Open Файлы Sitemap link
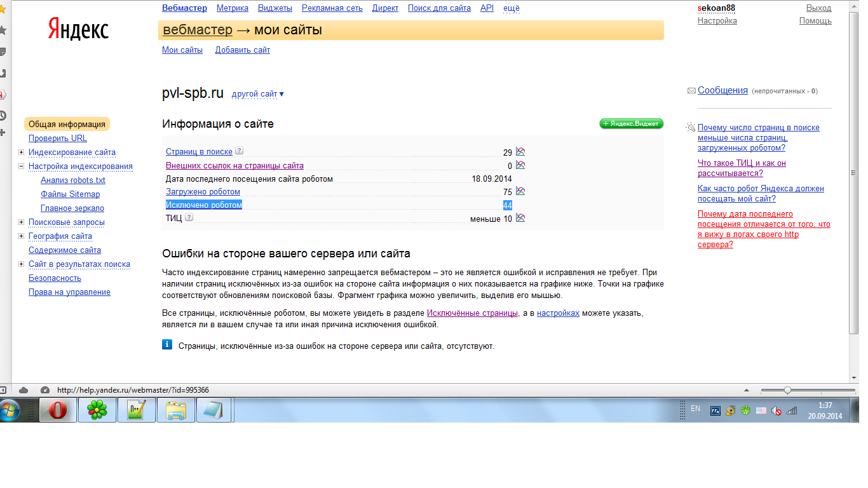This screenshot has height=488, width=868. (70, 194)
